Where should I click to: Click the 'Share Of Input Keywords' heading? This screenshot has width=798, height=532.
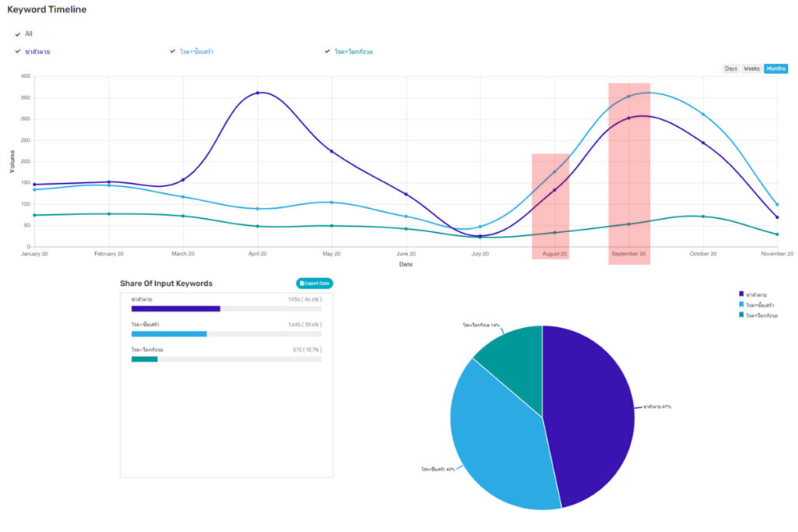[x=167, y=284]
